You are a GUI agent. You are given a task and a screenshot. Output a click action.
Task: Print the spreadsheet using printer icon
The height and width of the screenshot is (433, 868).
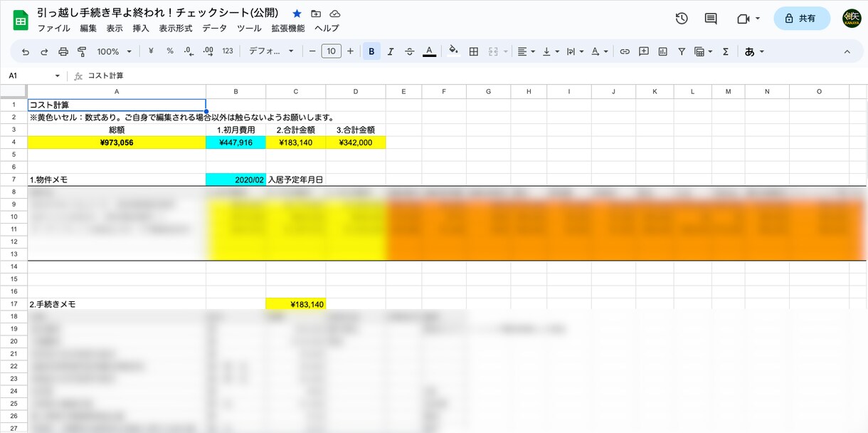click(x=63, y=51)
